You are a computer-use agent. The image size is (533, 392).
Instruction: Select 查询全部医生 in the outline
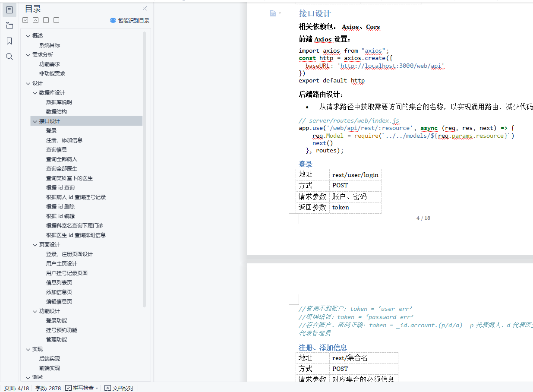click(62, 169)
